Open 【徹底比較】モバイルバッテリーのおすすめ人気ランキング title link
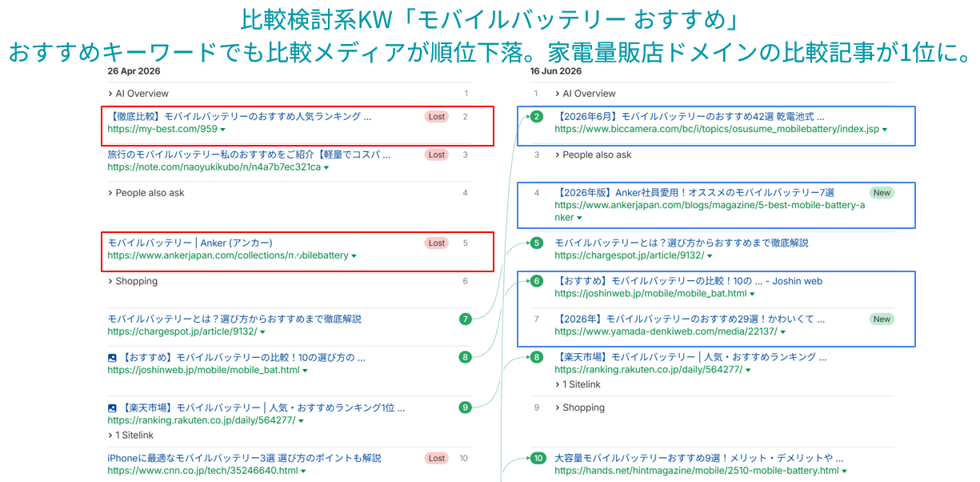The height and width of the screenshot is (482, 980). (239, 116)
